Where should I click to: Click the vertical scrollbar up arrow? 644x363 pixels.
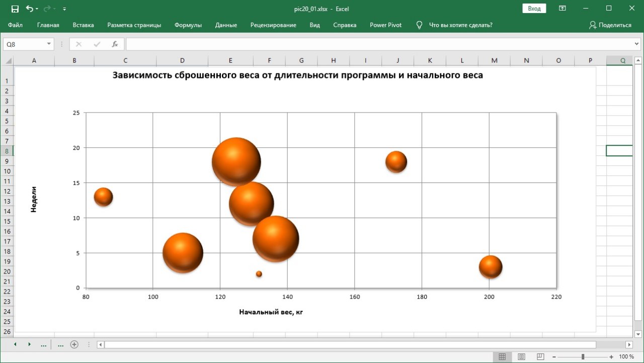point(638,61)
